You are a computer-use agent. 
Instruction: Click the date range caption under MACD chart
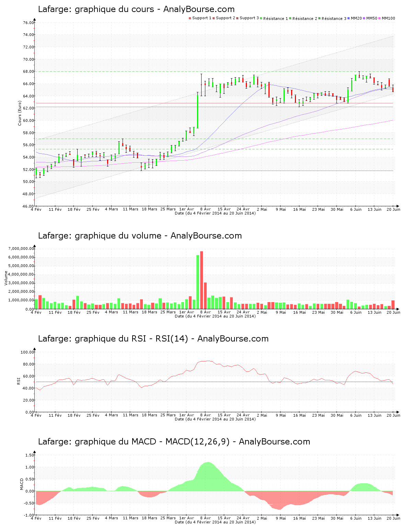pyautogui.click(x=215, y=522)
